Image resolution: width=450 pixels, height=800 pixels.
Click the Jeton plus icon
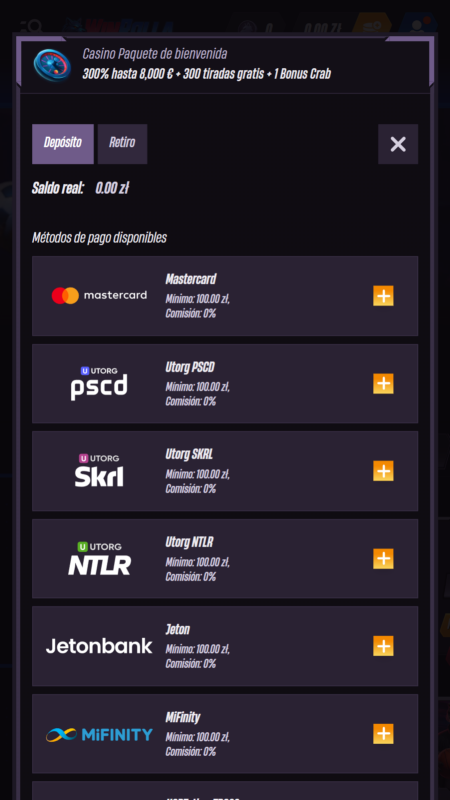[383, 646]
